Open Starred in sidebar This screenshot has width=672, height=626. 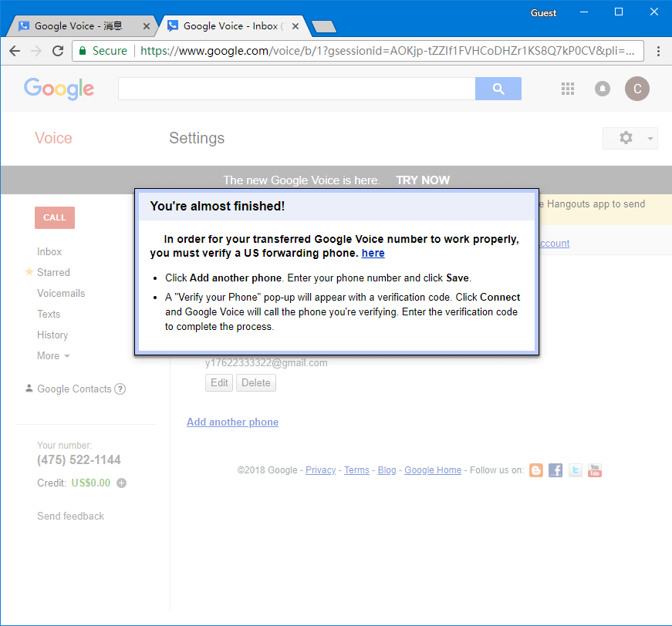[x=53, y=272]
